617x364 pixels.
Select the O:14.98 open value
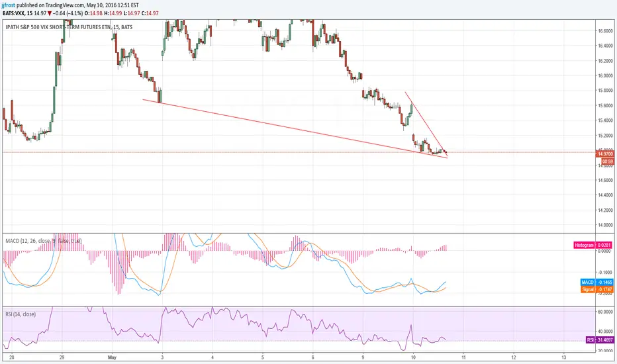[93, 13]
